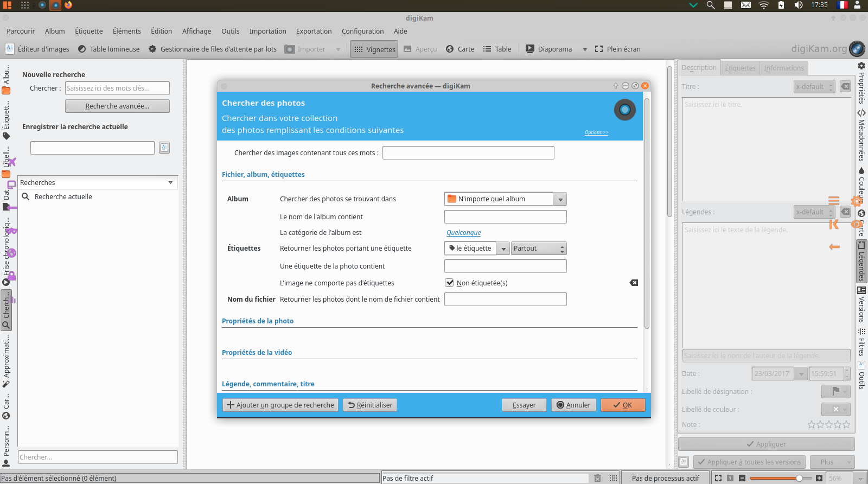Toggle Vignettes view button
Image resolution: width=868 pixels, height=484 pixels.
click(374, 49)
